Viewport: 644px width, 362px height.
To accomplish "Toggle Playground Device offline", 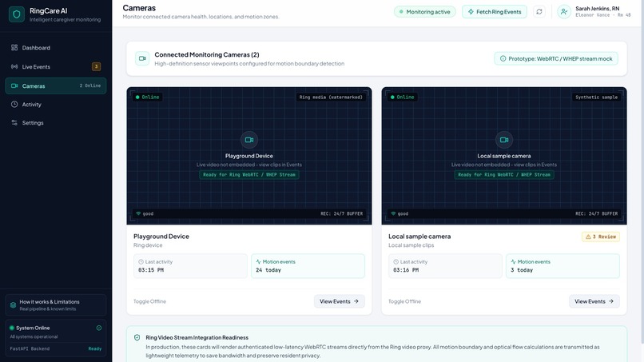I will tap(150, 301).
